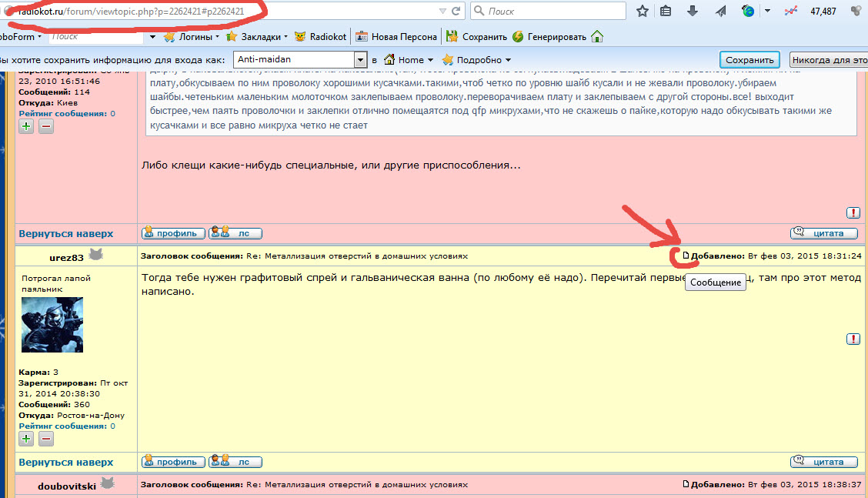Click лс button in the pink post
868x498 pixels.
pos(235,233)
